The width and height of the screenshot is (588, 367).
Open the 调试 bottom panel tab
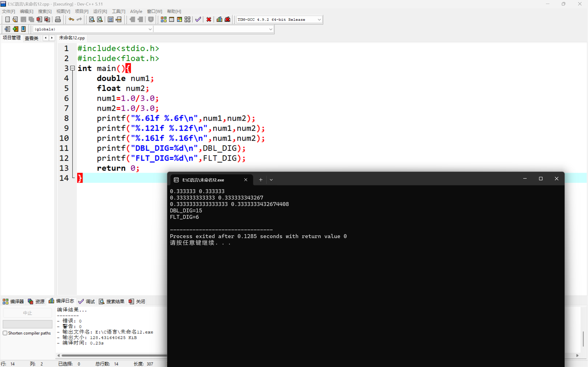[87, 301]
